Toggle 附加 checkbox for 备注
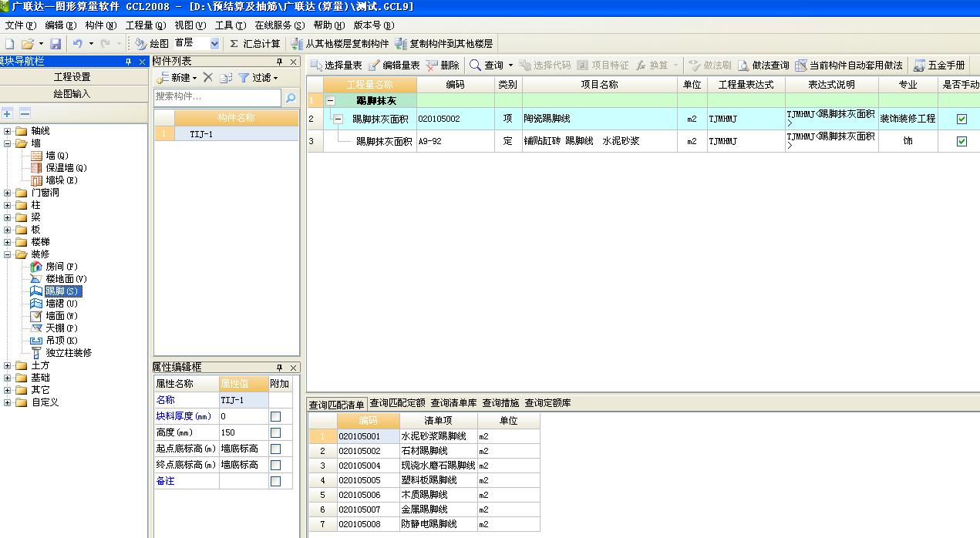Image resolution: width=980 pixels, height=538 pixels. click(275, 481)
